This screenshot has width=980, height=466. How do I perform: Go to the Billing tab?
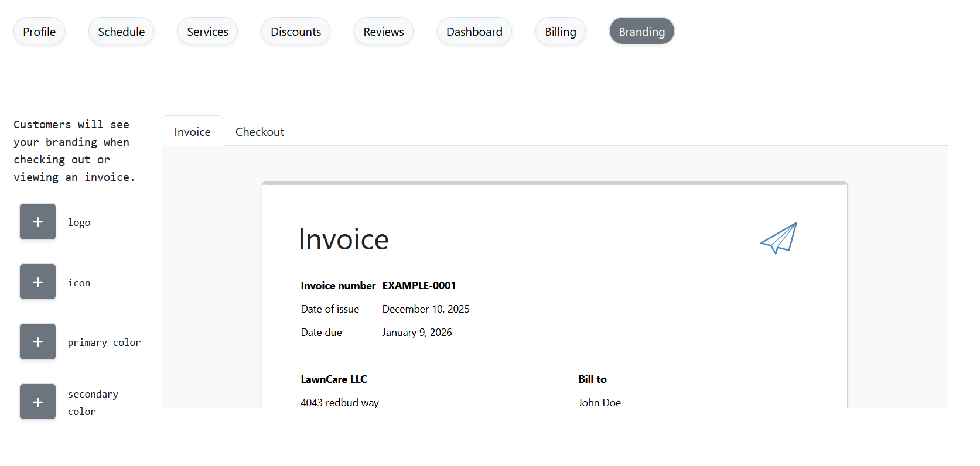[561, 31]
